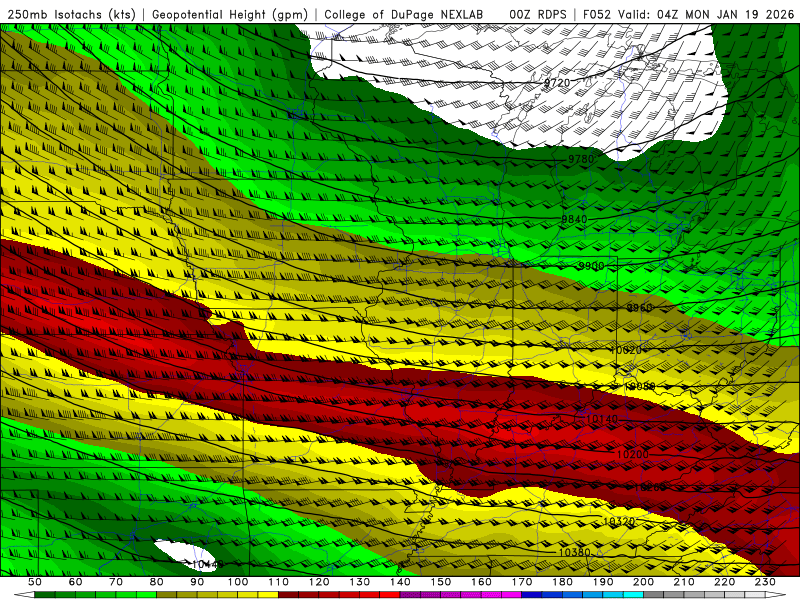Image resolution: width=800 pixels, height=600 pixels.
Task: Click the 9780 height contour label
Action: point(581,159)
